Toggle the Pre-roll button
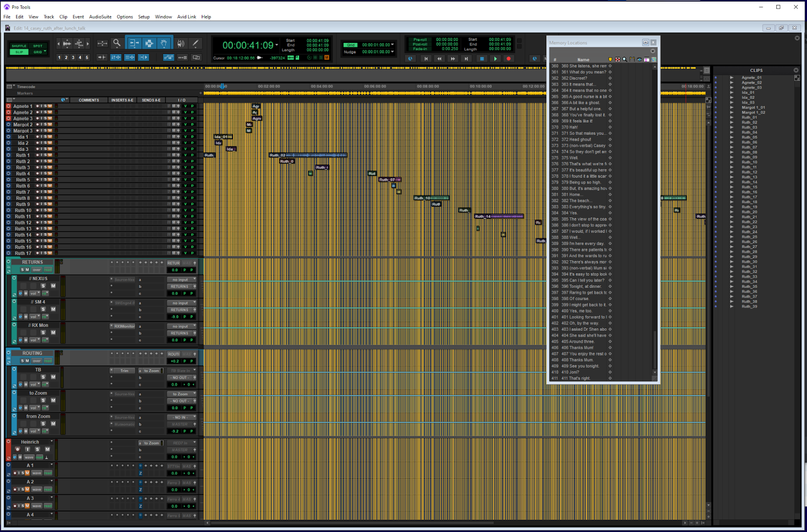807x532 pixels. (420, 39)
